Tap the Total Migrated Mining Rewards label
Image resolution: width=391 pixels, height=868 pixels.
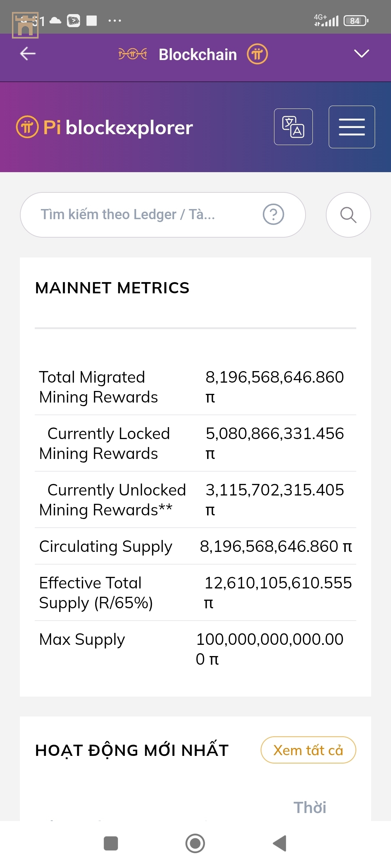(98, 387)
